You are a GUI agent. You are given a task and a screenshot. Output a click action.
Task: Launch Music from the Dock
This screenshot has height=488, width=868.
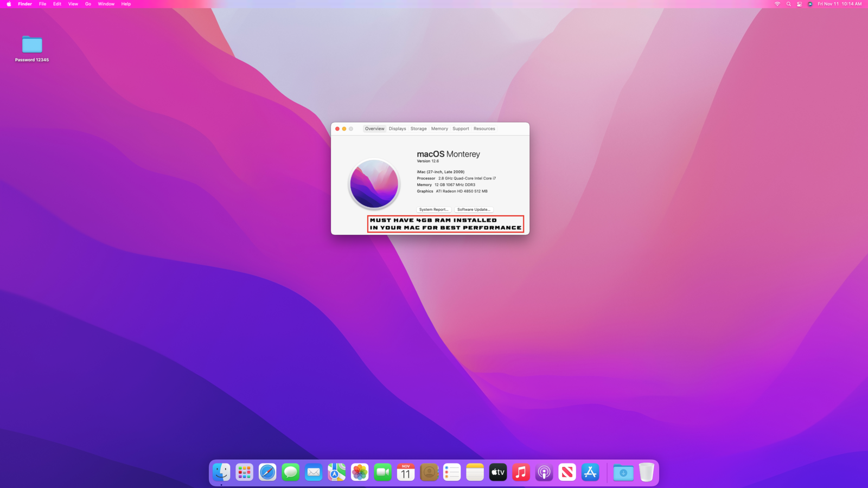pyautogui.click(x=521, y=472)
